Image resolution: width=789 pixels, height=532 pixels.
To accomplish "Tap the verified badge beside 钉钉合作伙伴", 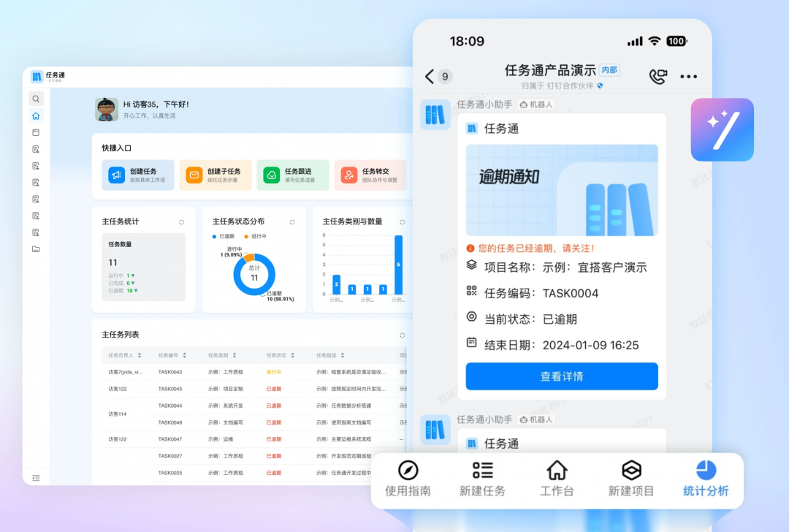I will (600, 85).
